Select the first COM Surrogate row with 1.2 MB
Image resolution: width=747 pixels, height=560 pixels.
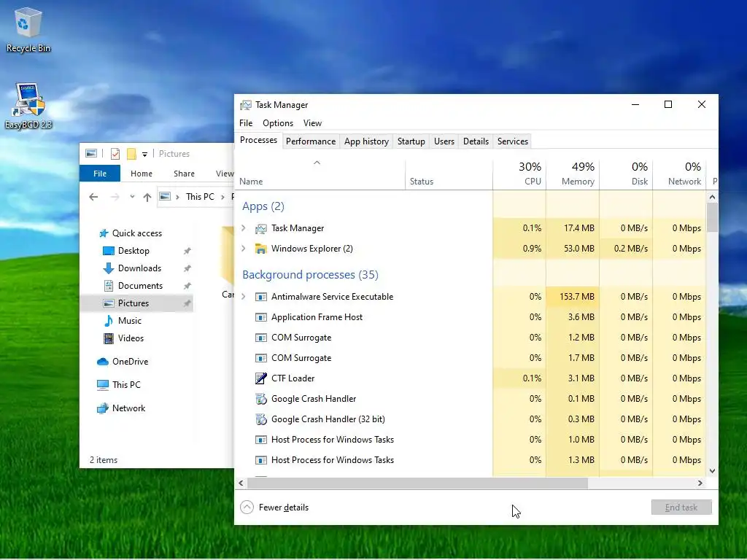point(471,338)
